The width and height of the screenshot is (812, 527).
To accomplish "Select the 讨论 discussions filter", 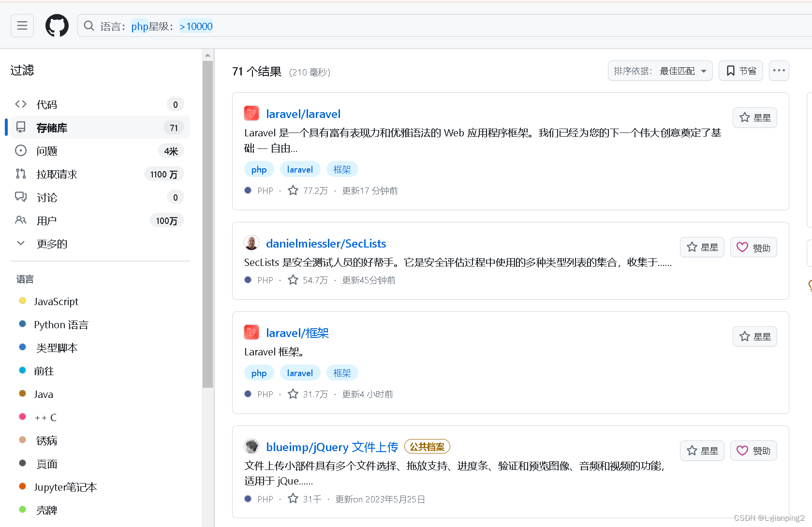I will 99,197.
